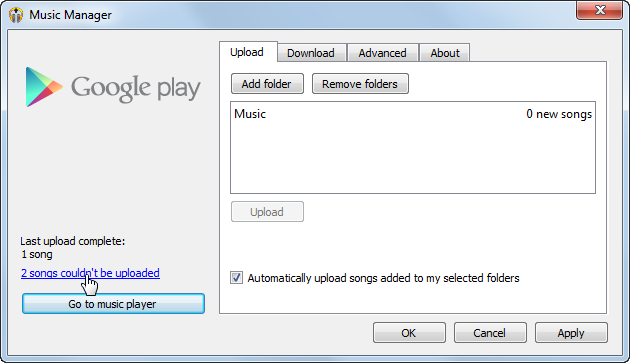This screenshot has height=363, width=630.
Task: Confirm settings with the OK button
Action: pyautogui.click(x=409, y=332)
